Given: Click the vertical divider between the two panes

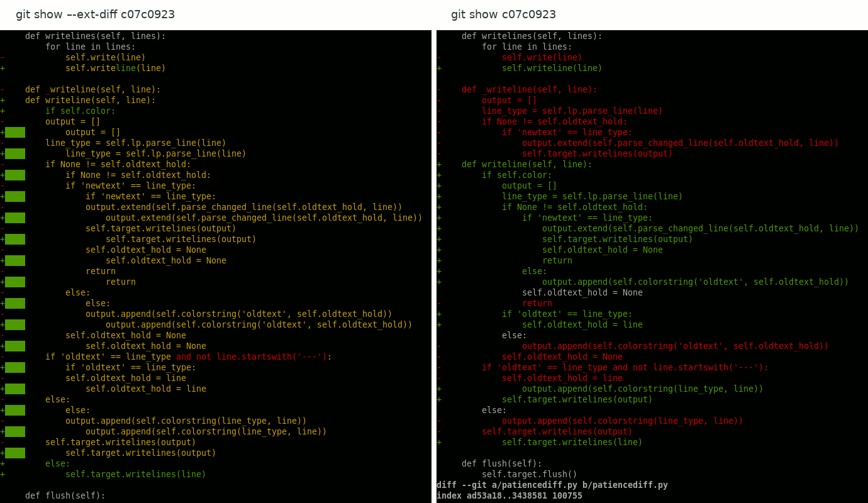Looking at the screenshot, I should [434, 251].
